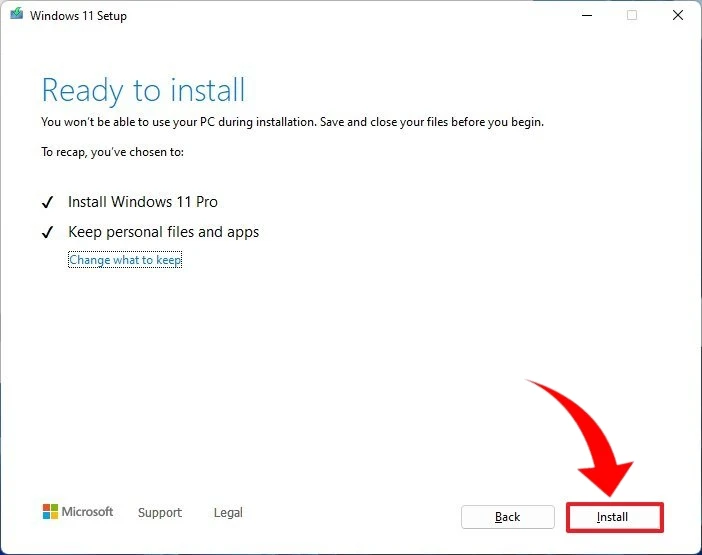This screenshot has height=555, width=702.
Task: Click the 'You won't be able to use your PC' sentence
Action: (292, 122)
